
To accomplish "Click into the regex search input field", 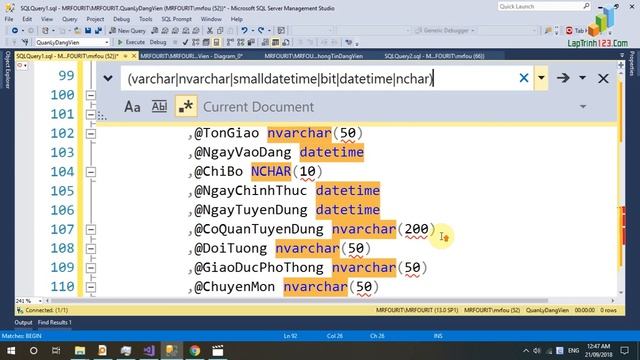I will [318, 78].
